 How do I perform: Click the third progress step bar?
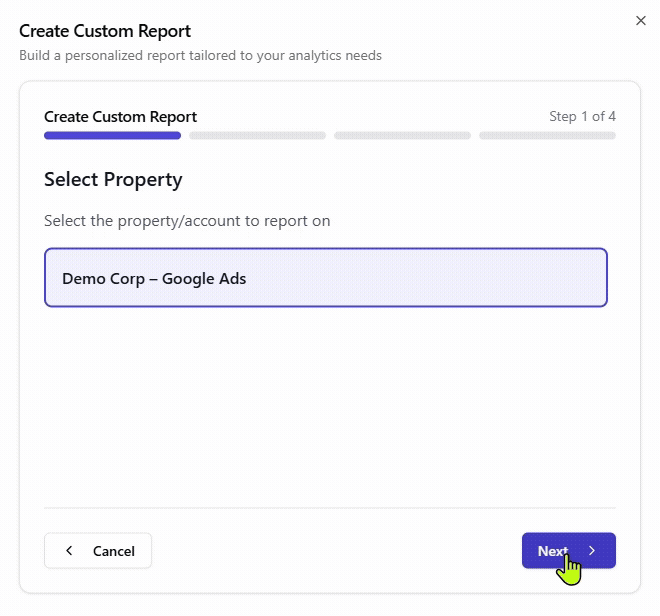coord(402,136)
